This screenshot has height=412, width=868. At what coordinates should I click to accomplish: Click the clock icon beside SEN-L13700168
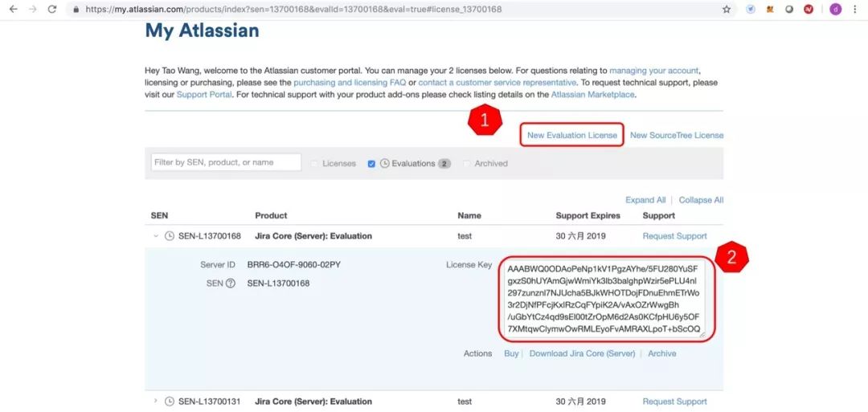(x=170, y=236)
